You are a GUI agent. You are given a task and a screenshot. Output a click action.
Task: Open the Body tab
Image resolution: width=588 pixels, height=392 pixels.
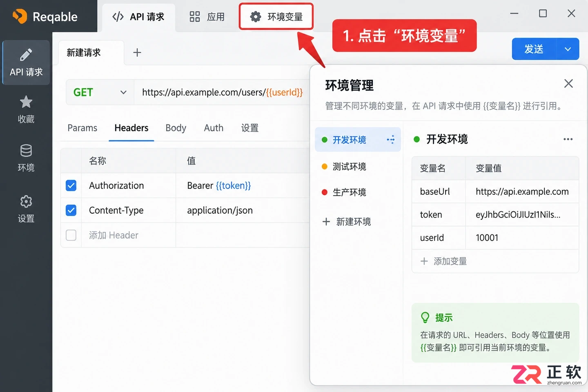coord(176,128)
